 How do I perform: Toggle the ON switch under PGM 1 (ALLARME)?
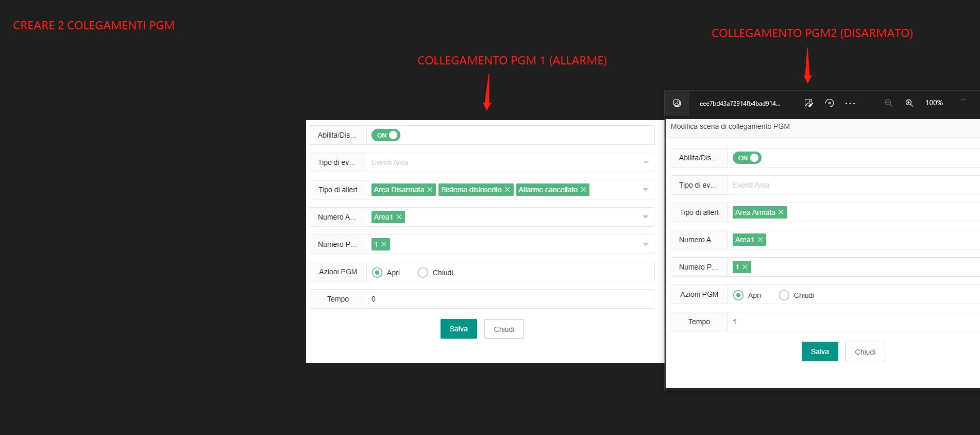(386, 135)
